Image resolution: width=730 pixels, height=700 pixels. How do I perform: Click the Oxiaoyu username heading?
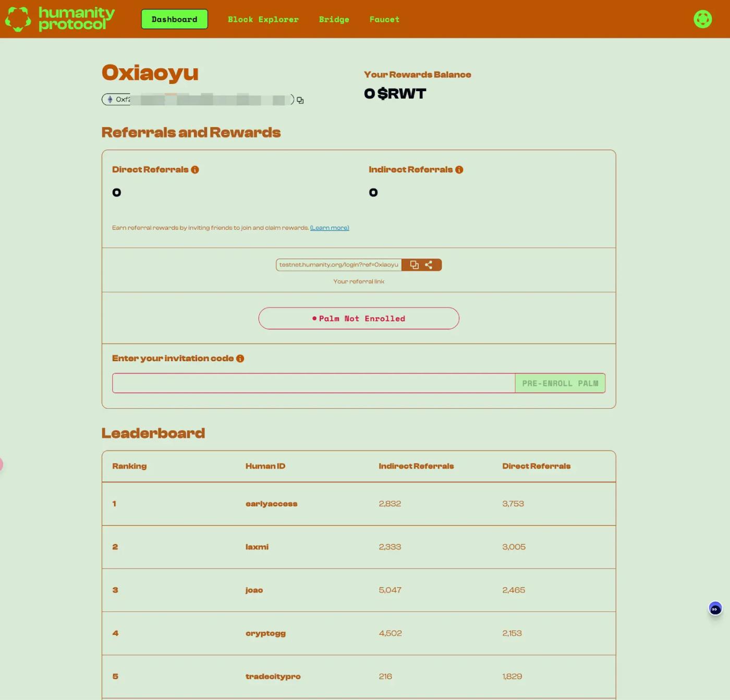[150, 73]
